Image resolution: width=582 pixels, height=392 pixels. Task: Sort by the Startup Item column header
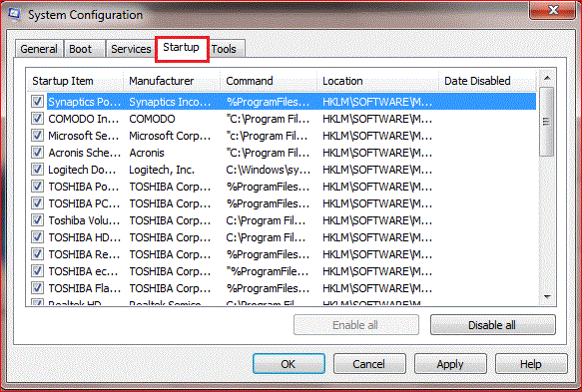coord(75,81)
